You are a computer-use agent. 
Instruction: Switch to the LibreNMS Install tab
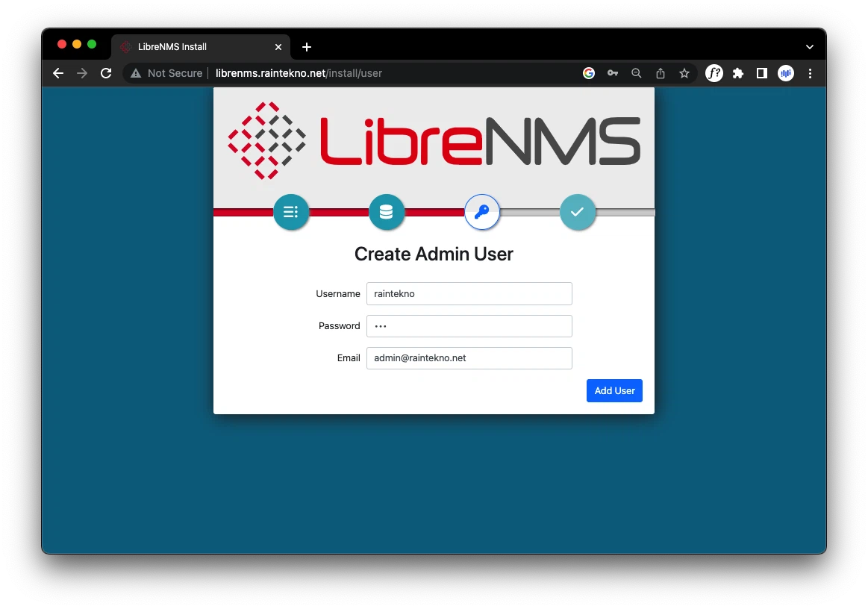[x=194, y=46]
